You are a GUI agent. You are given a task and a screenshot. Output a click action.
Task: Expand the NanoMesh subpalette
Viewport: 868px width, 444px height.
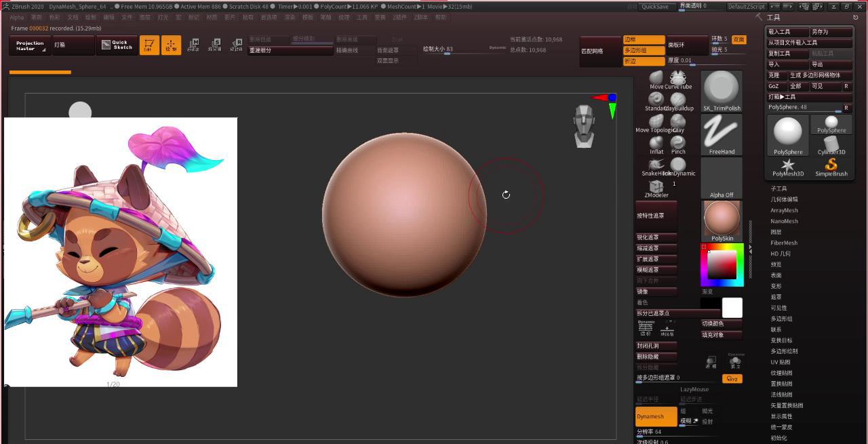pos(784,221)
